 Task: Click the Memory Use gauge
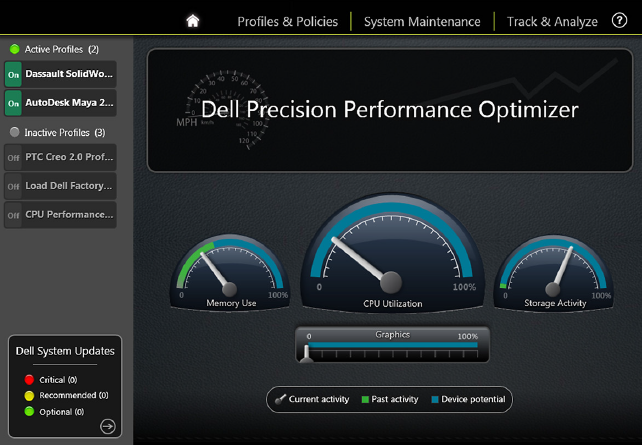pos(230,272)
